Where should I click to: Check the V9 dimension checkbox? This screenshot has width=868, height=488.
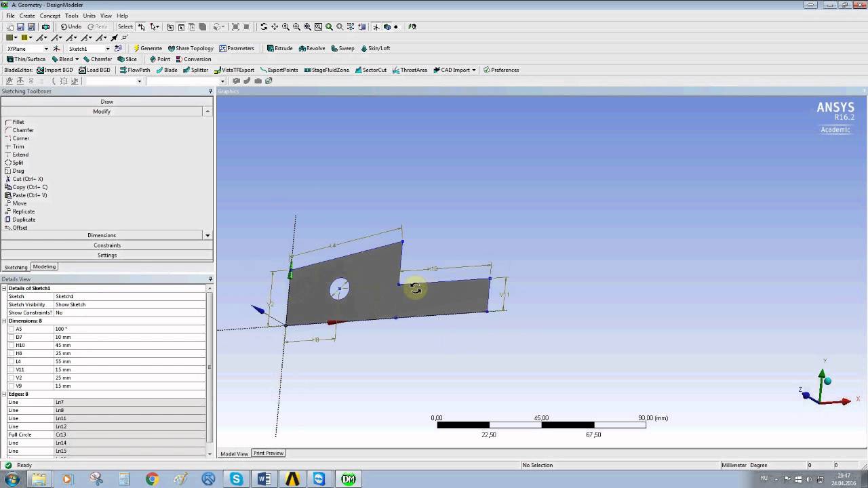11,386
